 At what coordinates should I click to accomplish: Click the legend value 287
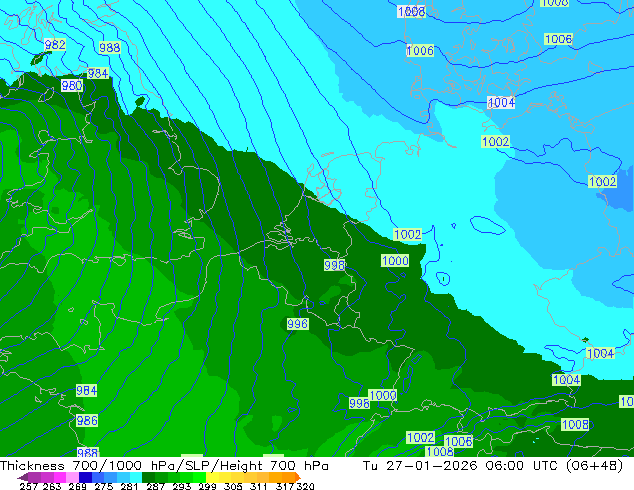[155, 486]
